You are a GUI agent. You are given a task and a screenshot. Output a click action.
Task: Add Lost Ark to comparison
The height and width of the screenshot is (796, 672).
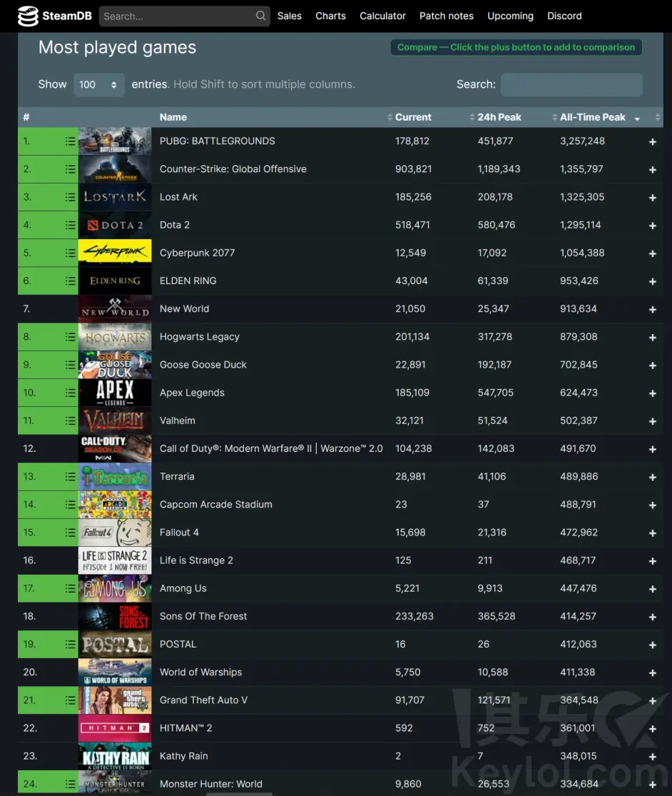point(652,198)
